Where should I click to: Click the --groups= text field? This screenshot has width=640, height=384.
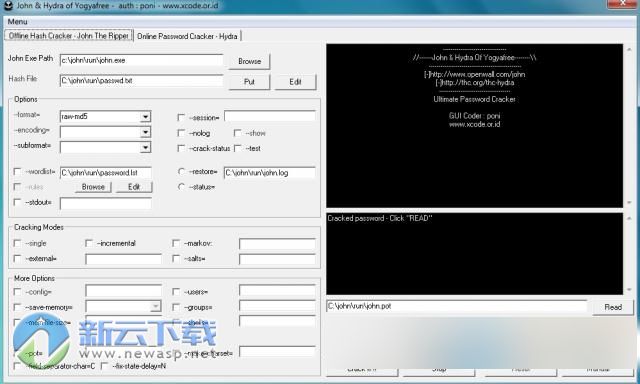click(277, 306)
